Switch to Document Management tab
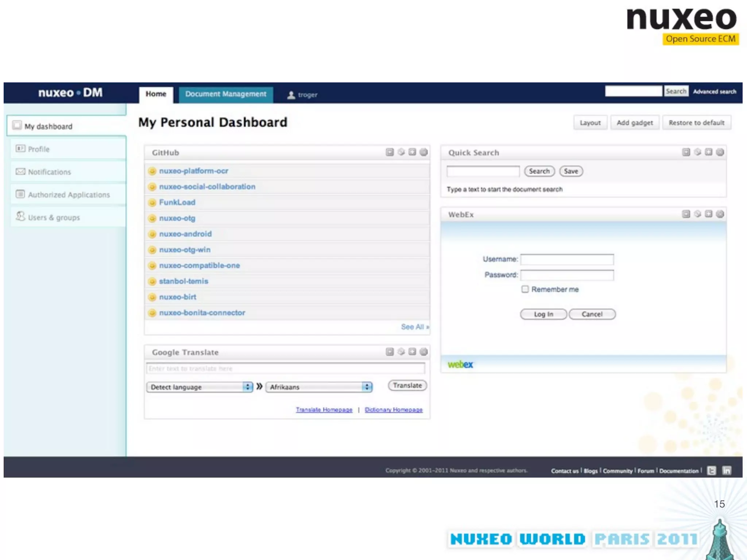The image size is (747, 560). coord(226,94)
